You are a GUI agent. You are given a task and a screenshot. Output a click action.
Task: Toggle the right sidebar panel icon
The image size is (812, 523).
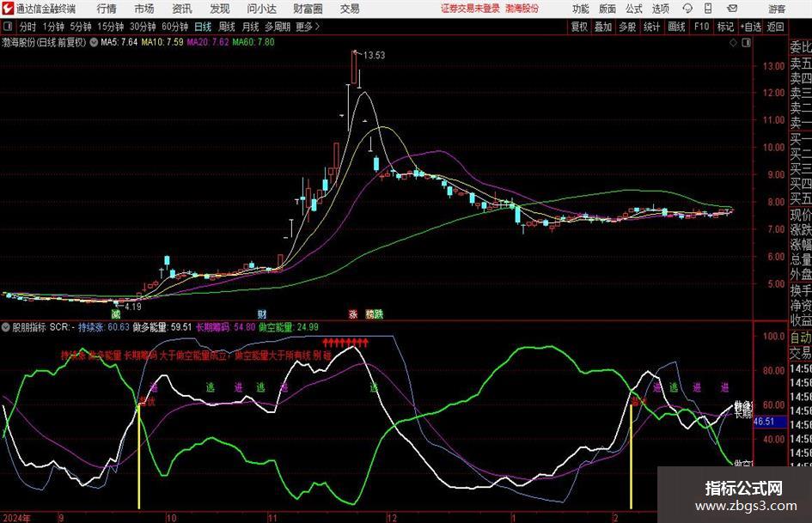[746, 43]
